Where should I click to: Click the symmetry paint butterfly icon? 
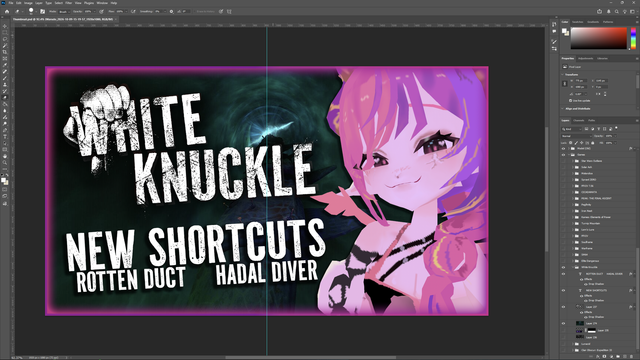229,11
